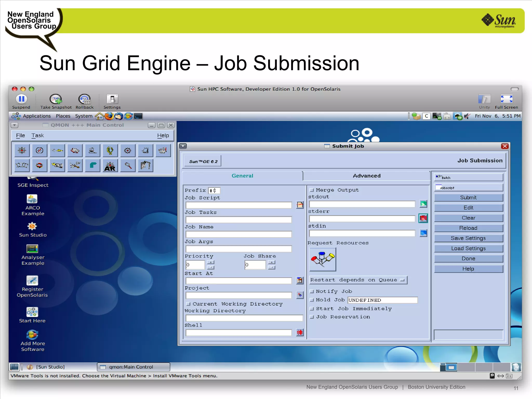The height and width of the screenshot is (399, 532).
Task: Open Queue Control compass icon in QMON
Action: tap(39, 150)
